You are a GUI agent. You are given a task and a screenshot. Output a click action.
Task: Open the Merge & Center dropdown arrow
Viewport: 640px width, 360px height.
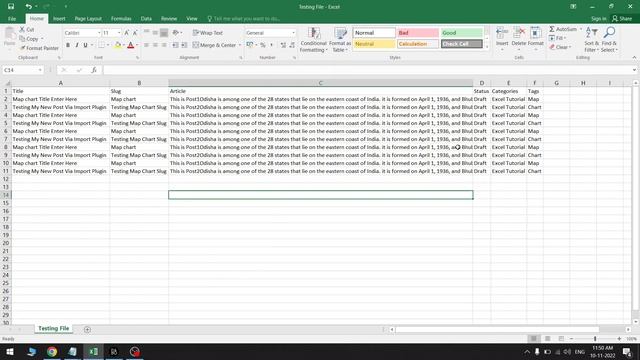coord(240,45)
